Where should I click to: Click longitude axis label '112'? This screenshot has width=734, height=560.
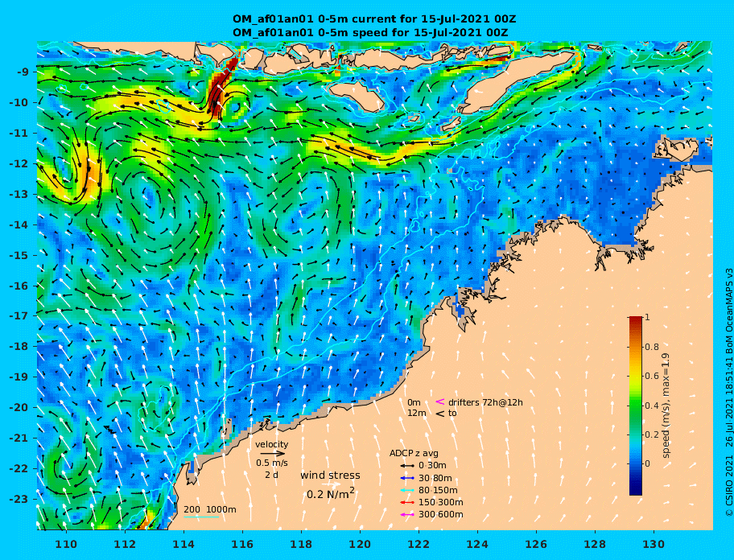point(125,544)
